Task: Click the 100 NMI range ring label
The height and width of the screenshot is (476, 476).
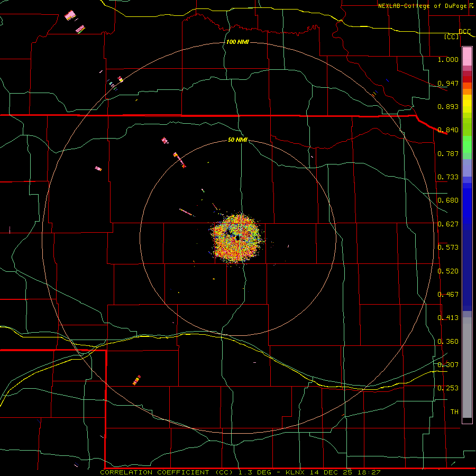Action: click(237, 42)
